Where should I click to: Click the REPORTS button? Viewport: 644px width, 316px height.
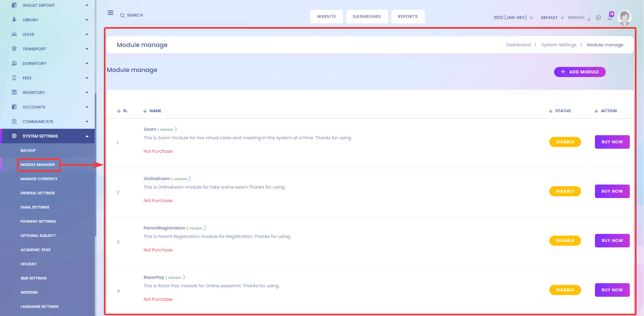click(408, 17)
